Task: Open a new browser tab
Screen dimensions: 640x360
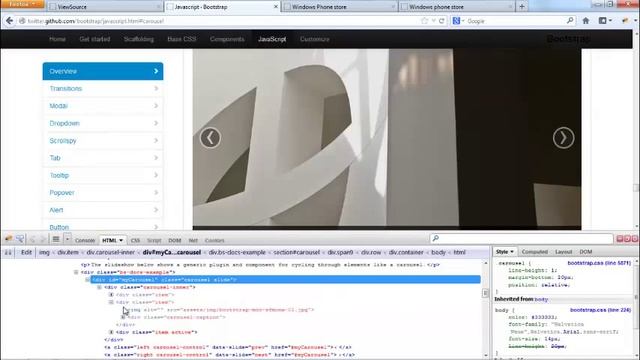Action: tap(522, 7)
